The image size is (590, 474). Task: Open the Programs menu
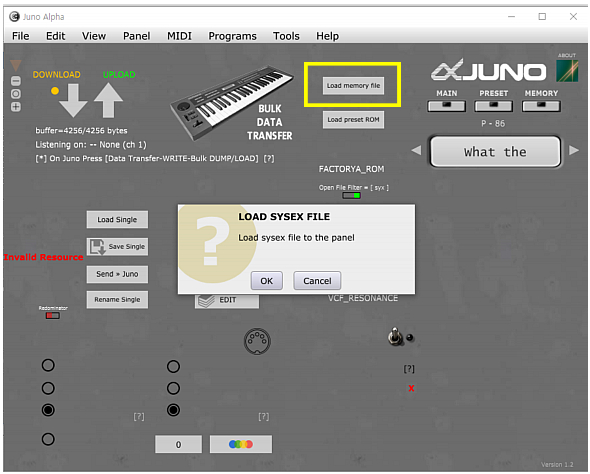pos(233,36)
